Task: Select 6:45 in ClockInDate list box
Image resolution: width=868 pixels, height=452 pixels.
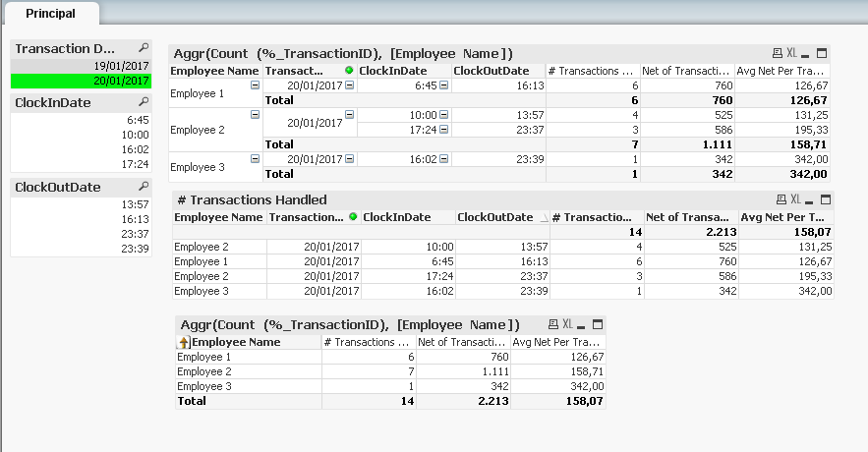Action: click(x=81, y=120)
